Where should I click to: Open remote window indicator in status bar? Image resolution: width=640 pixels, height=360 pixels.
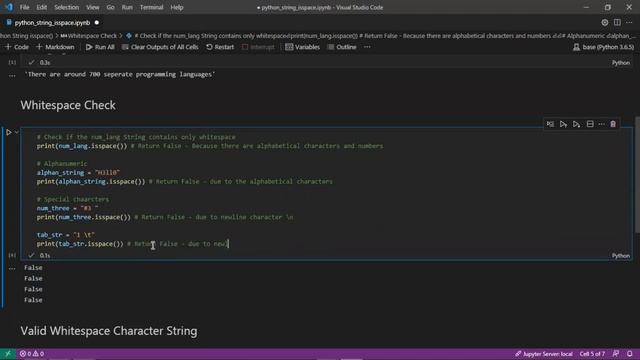(x=8, y=354)
